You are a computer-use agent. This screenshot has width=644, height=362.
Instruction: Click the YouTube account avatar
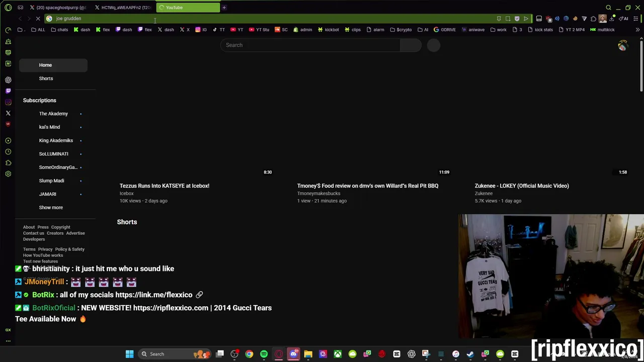coord(623,45)
